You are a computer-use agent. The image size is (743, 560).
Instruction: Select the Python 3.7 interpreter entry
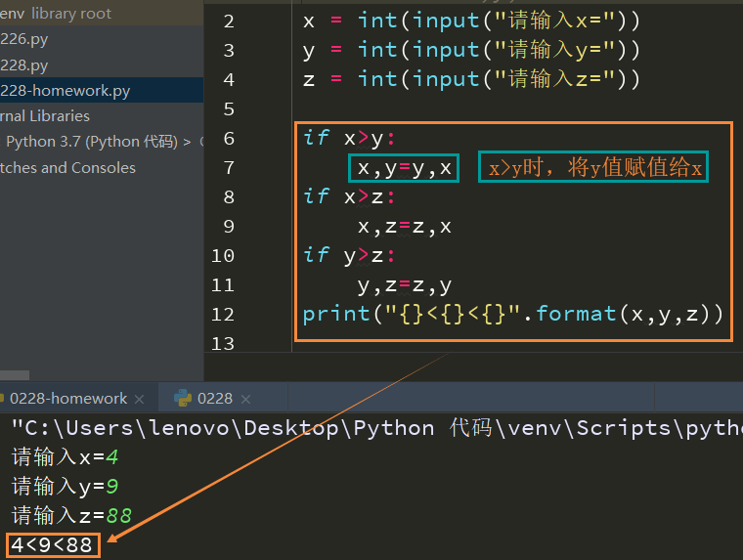click(91, 141)
